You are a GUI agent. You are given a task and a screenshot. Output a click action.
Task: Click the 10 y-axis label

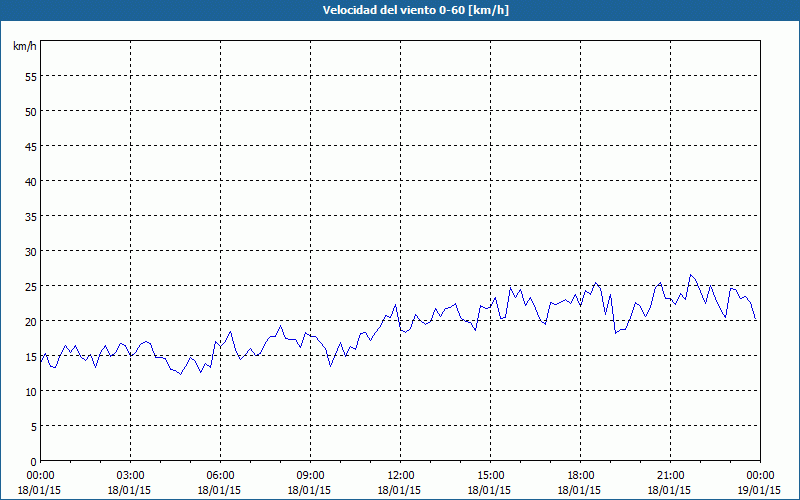tap(31, 392)
